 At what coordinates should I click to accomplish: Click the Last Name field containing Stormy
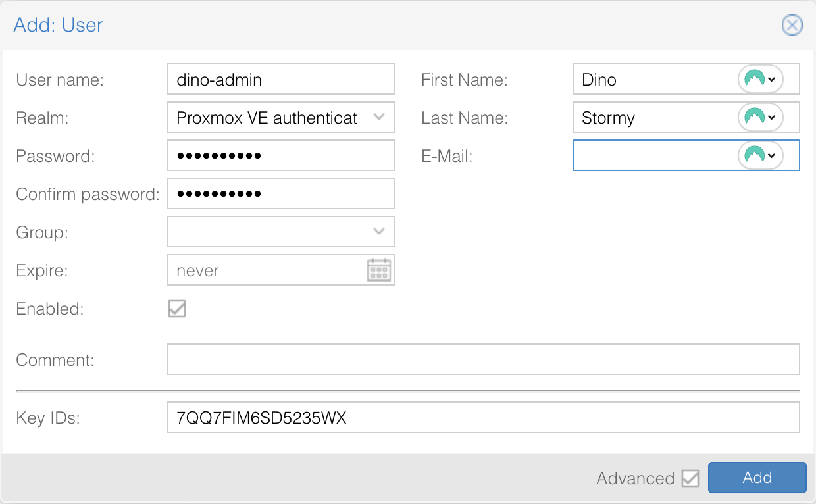(x=651, y=118)
